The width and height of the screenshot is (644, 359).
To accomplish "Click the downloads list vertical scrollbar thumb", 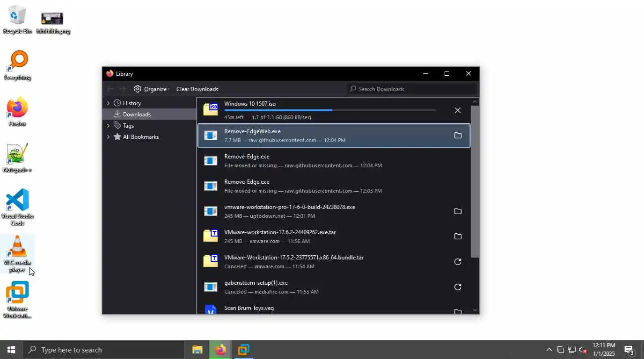I will point(475,181).
